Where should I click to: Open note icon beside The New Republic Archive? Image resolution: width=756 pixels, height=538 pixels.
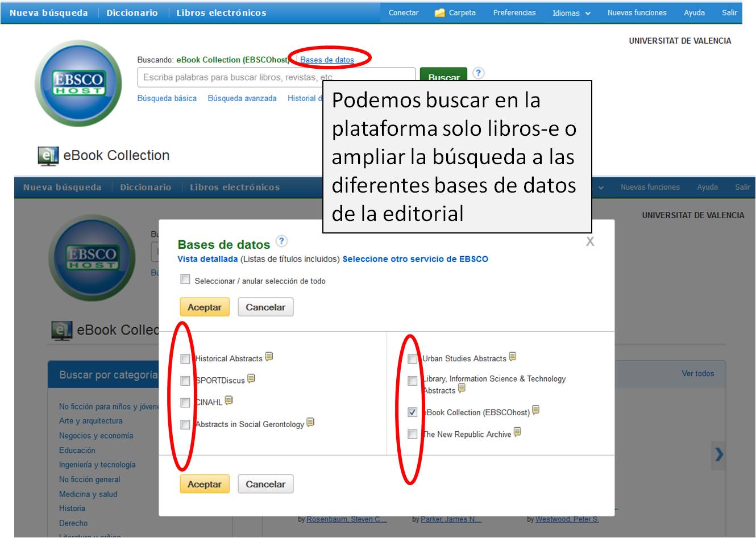click(x=517, y=432)
